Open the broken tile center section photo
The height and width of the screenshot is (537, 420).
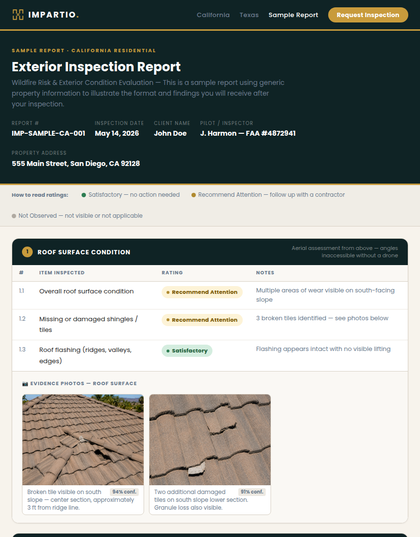[83, 440]
